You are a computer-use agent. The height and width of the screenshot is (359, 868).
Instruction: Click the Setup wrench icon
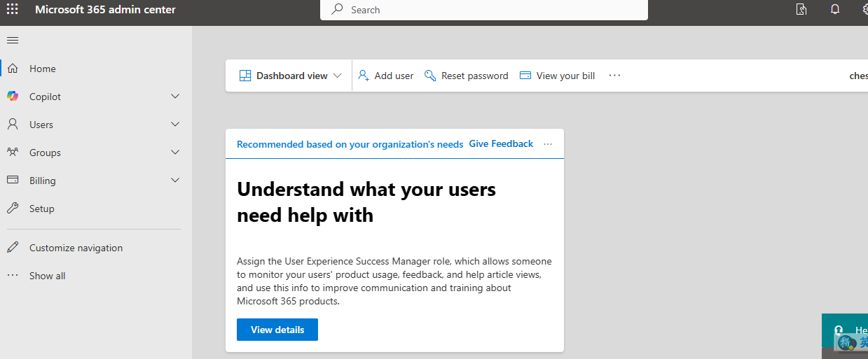click(x=13, y=209)
